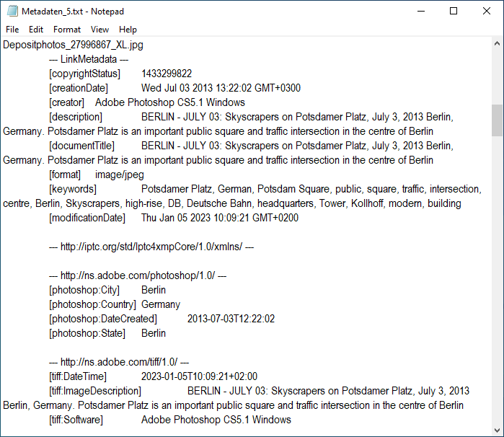The width and height of the screenshot is (504, 437).
Task: Click the [copyrightStatus] label
Action: [84, 74]
